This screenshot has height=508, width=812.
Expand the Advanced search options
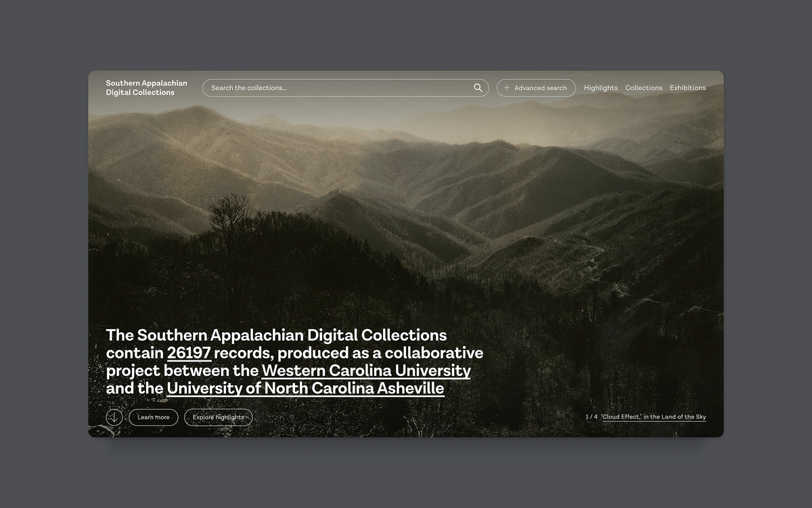[536, 87]
